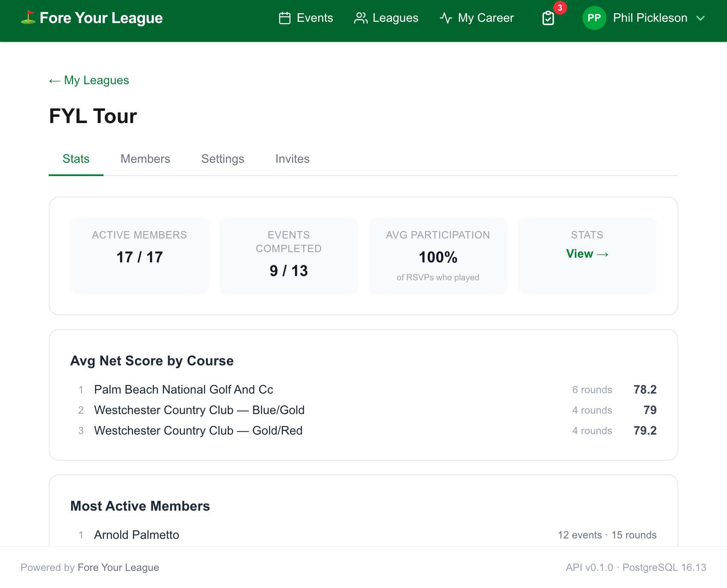Click the golf flag logo icon
The height and width of the screenshot is (588, 727).
pos(28,18)
